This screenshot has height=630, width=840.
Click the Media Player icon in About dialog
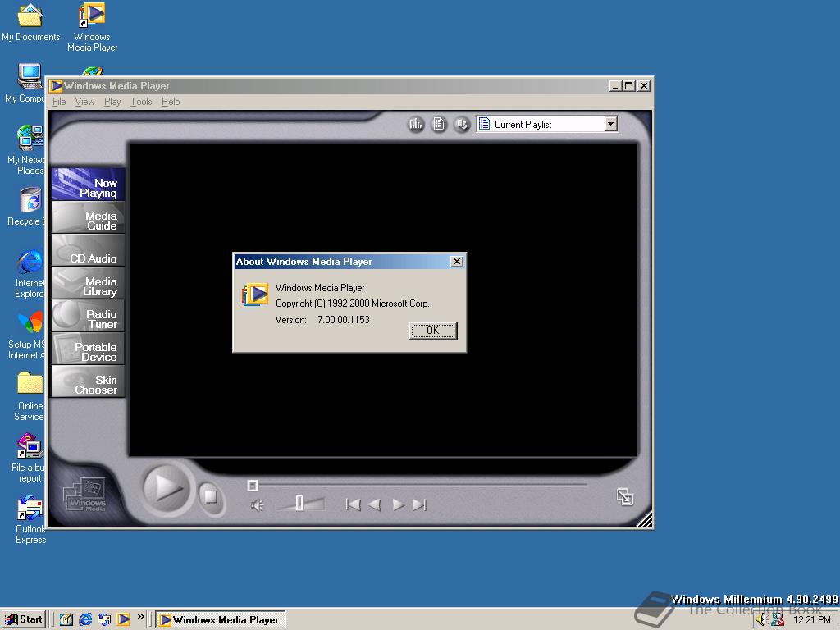point(255,294)
